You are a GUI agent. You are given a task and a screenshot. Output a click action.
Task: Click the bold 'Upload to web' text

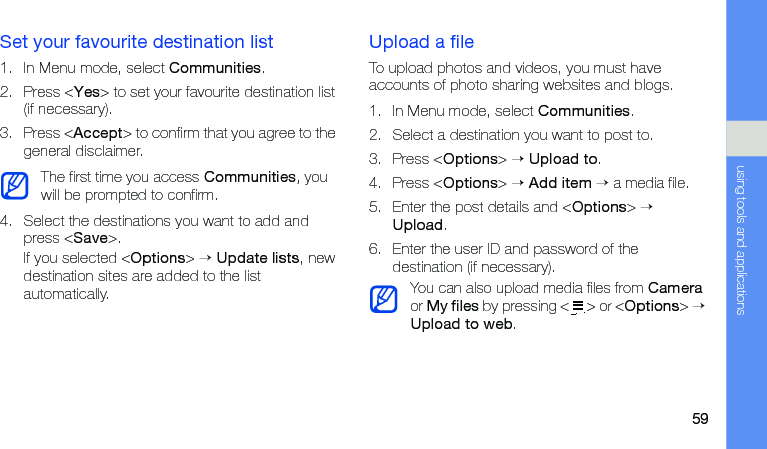[462, 324]
